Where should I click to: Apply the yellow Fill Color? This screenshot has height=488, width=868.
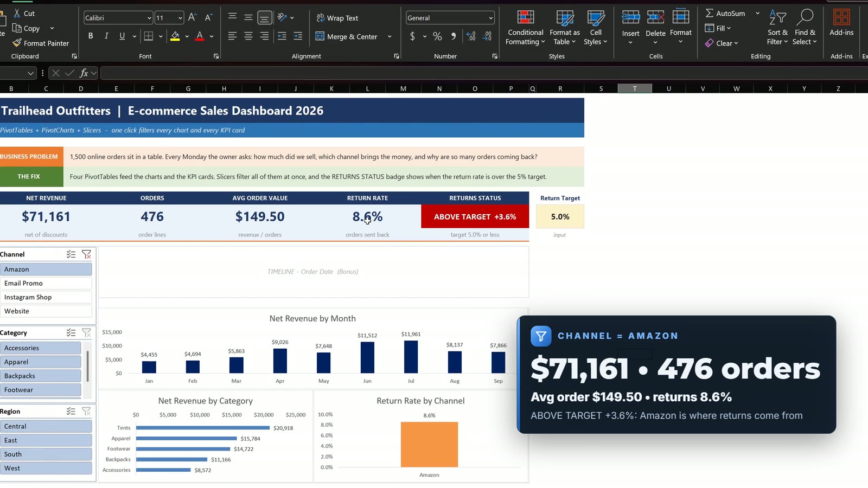[175, 36]
